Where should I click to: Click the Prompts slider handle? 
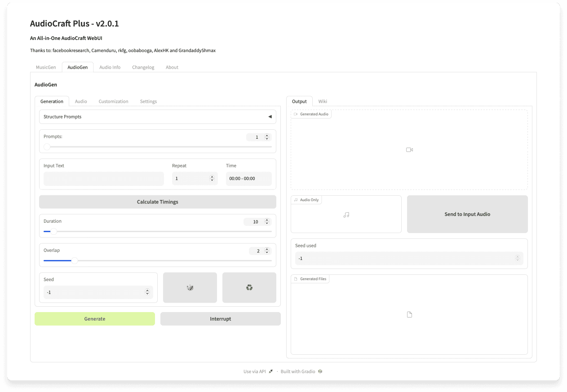[x=47, y=147]
